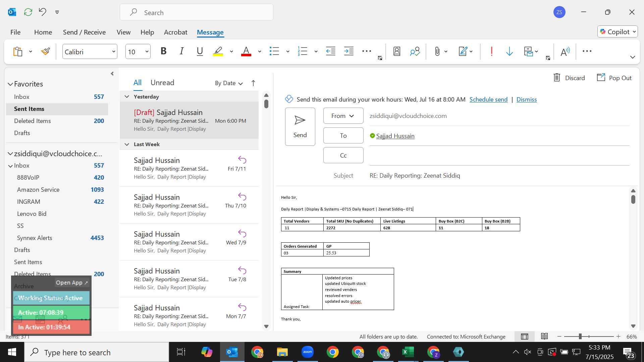Click zoom out minus button
The width and height of the screenshot is (644, 362).
(559, 336)
